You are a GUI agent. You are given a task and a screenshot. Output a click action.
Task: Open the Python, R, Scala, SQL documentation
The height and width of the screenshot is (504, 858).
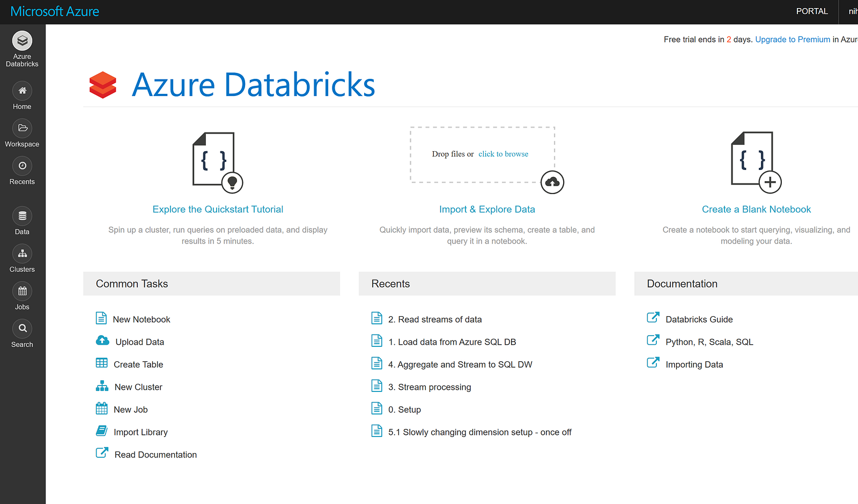coord(709,342)
